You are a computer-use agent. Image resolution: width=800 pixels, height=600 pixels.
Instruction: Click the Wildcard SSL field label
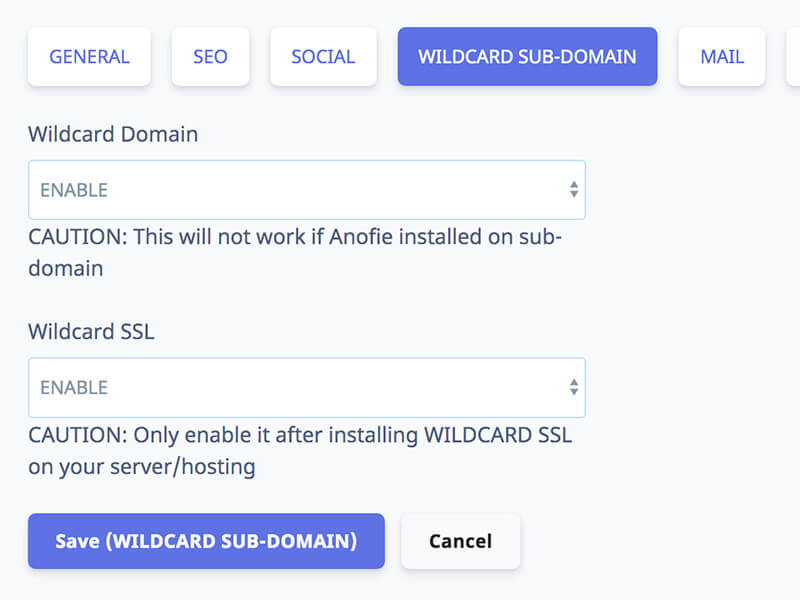[x=91, y=332]
